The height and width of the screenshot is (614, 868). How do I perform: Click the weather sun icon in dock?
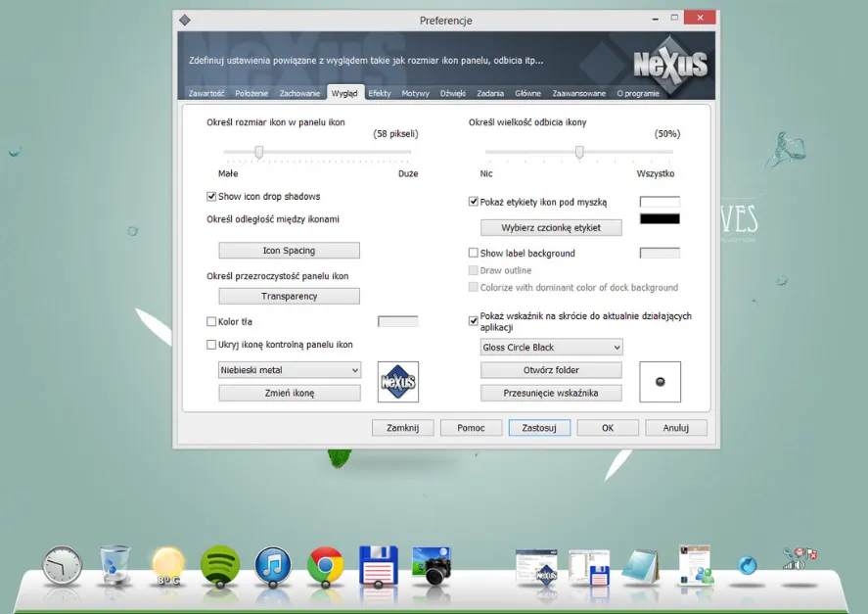(167, 563)
